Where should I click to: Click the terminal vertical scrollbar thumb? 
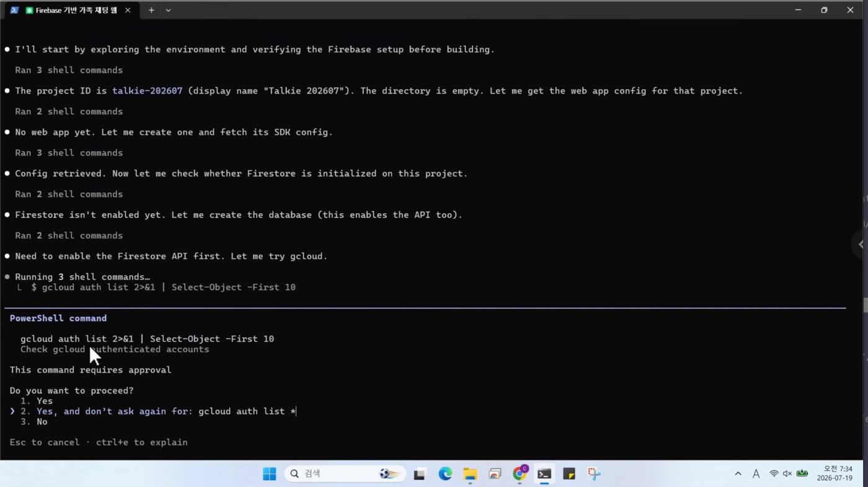coord(865,305)
